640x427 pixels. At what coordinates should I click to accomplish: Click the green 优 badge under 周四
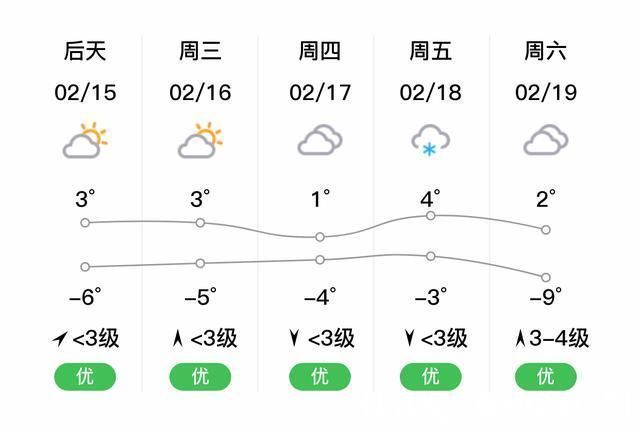[x=320, y=377]
